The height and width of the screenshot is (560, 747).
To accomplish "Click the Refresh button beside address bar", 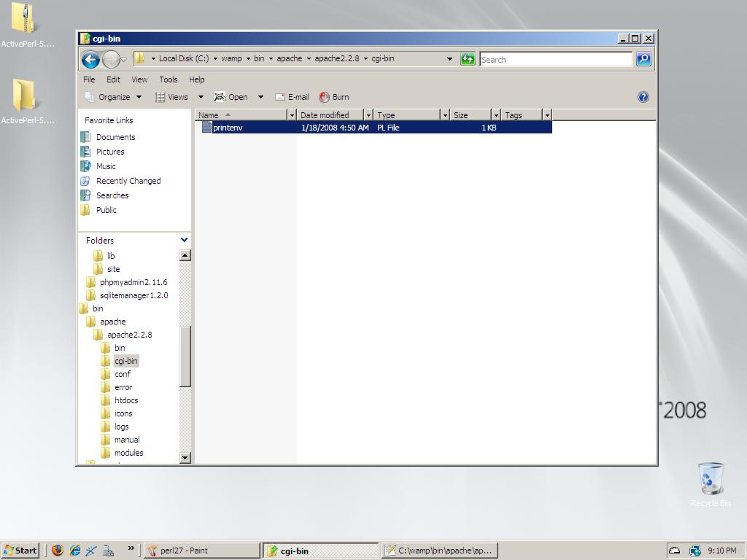I will (x=468, y=60).
